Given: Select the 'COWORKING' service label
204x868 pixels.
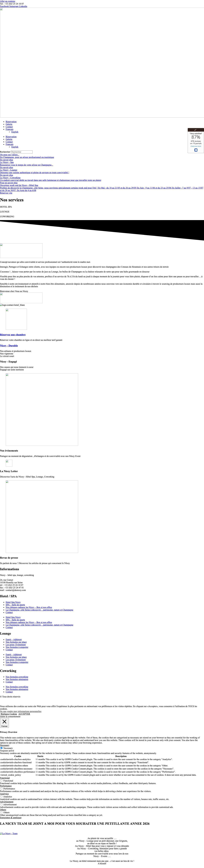Looking at the screenshot, I should [7, 217].
